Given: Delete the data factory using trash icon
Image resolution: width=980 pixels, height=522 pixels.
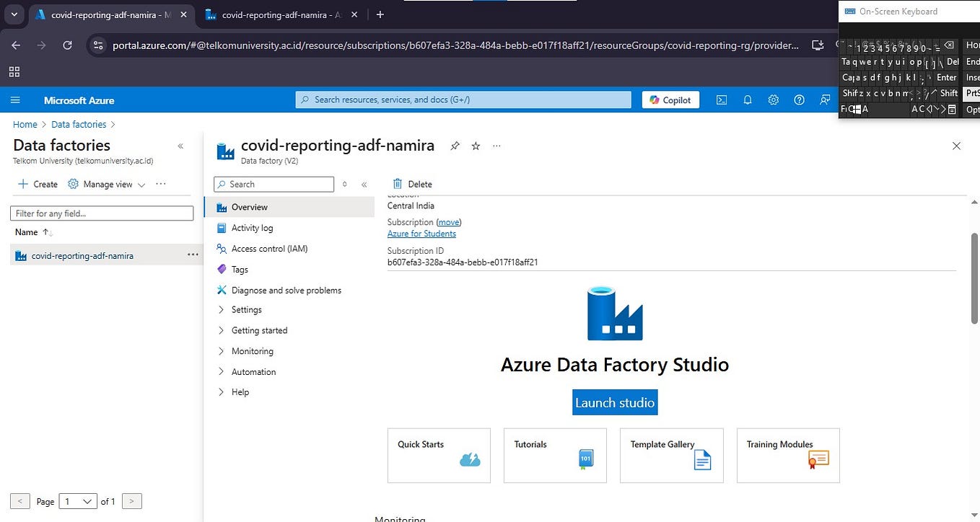Looking at the screenshot, I should coord(411,184).
